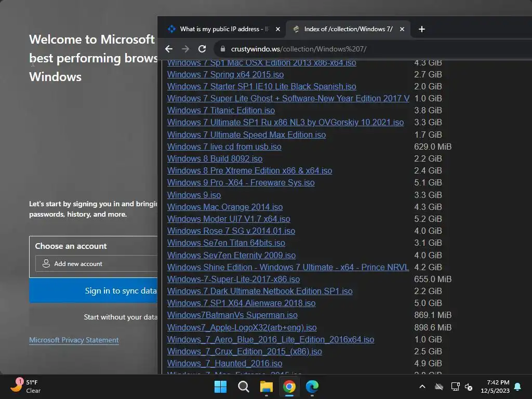Click the Windows 9.iso link
The height and width of the screenshot is (399, 532).
(x=194, y=195)
